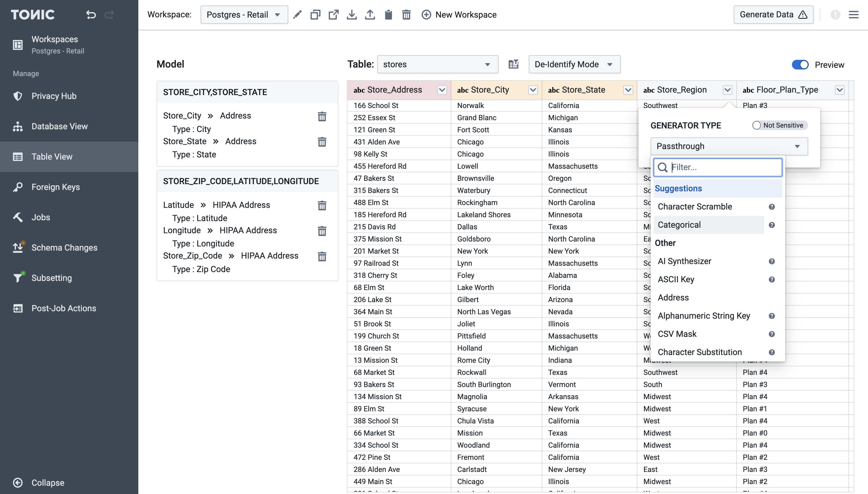Open Jobs page in sidebar
This screenshot has width=868, height=494.
tap(69, 217)
